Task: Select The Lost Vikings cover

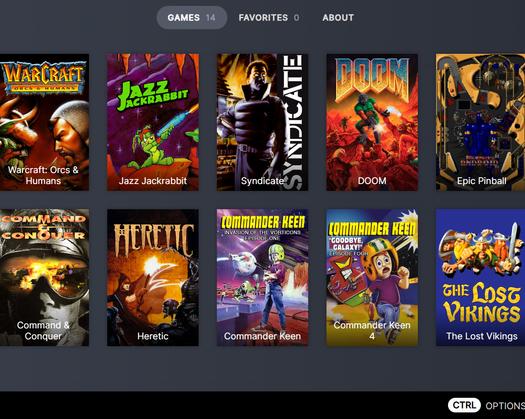Action: 480,277
